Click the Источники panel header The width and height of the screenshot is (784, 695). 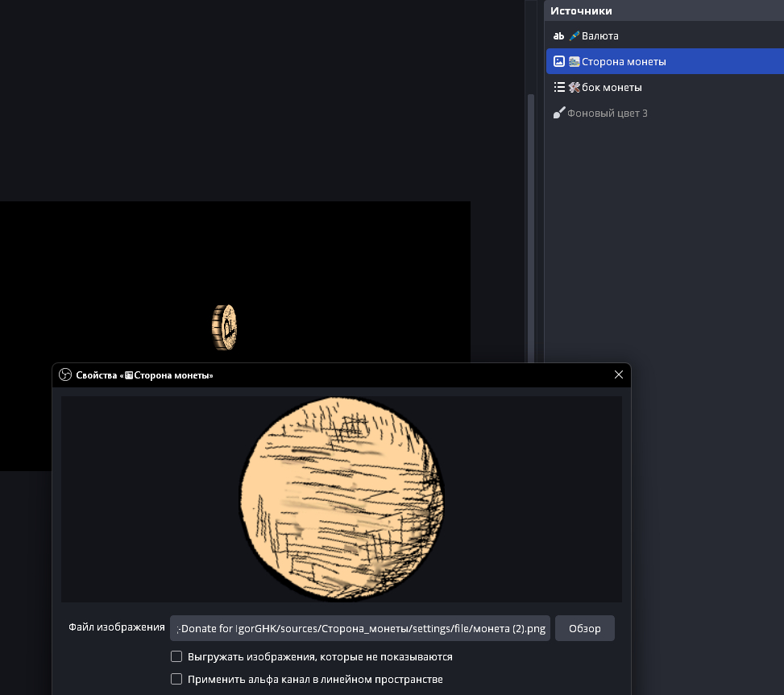tap(581, 10)
